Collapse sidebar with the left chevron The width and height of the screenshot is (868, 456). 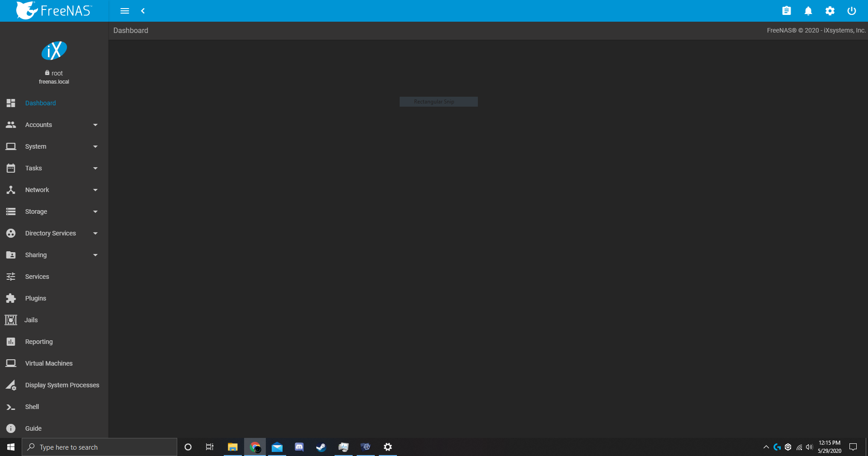pyautogui.click(x=143, y=11)
